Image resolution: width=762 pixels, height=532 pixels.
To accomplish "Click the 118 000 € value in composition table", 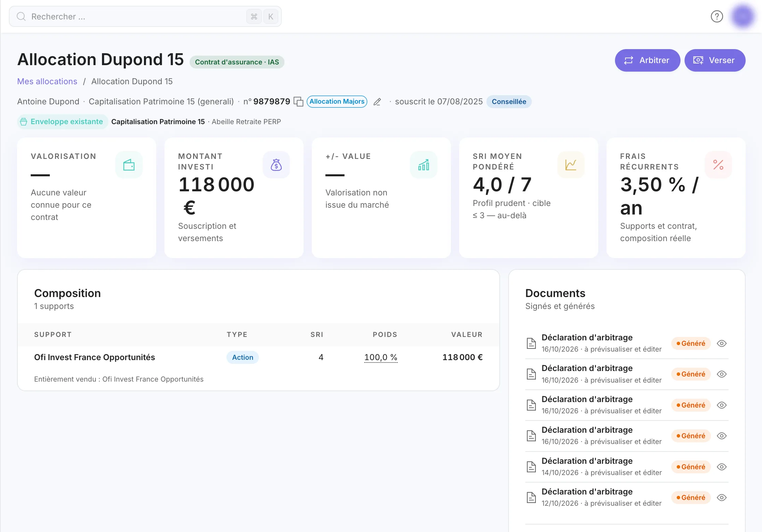I will pos(463,357).
